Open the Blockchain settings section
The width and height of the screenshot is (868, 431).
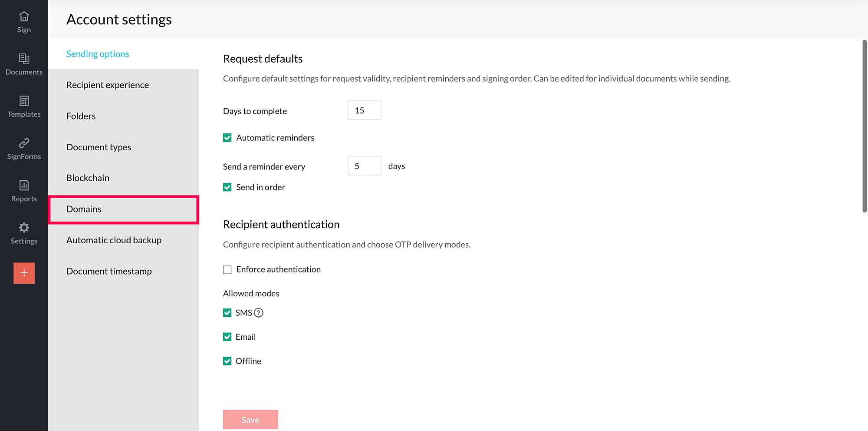[88, 178]
